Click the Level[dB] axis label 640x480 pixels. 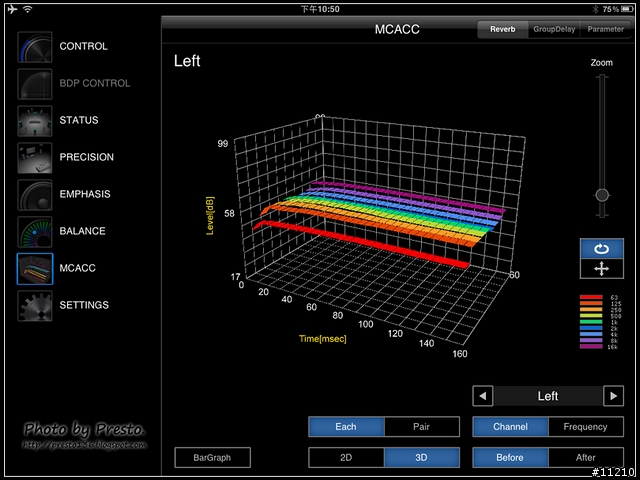(210, 216)
